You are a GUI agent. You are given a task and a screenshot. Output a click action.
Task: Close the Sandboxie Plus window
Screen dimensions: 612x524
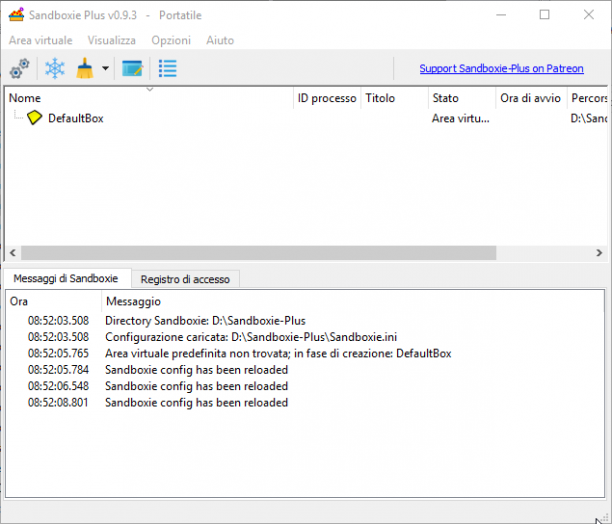point(589,15)
